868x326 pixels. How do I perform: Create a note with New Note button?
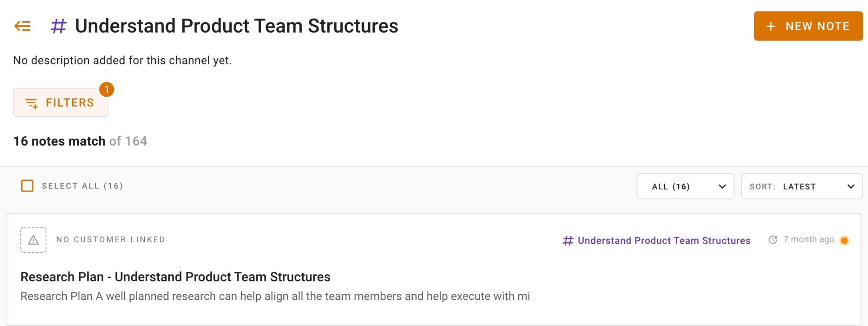[x=808, y=26]
